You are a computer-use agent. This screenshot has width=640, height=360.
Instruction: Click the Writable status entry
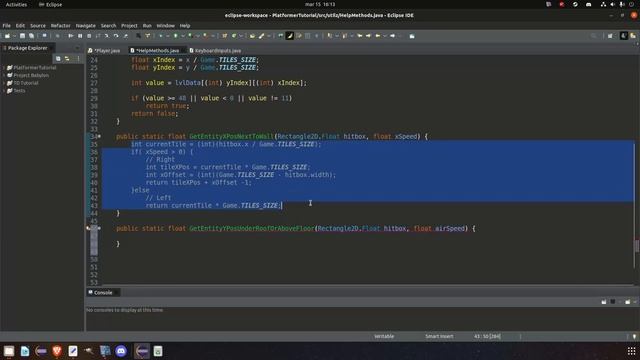coord(384,336)
